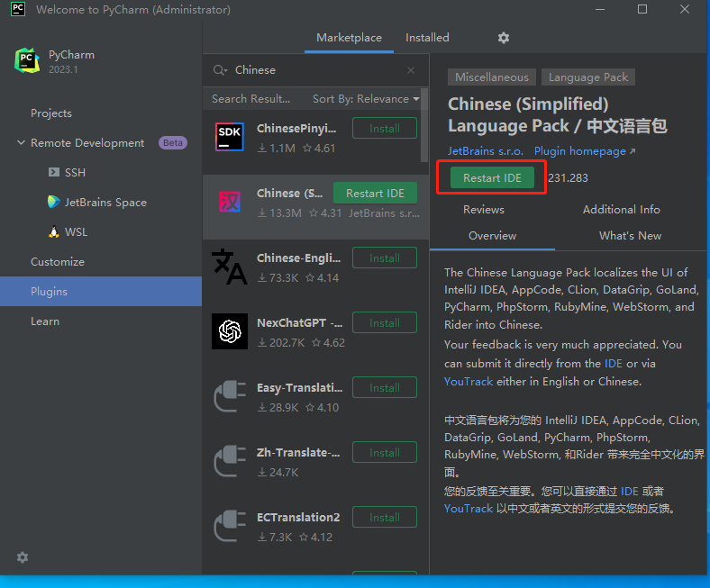The height and width of the screenshot is (588, 710).
Task: Click the plugin list vertical scrollbar
Action: tap(424, 125)
